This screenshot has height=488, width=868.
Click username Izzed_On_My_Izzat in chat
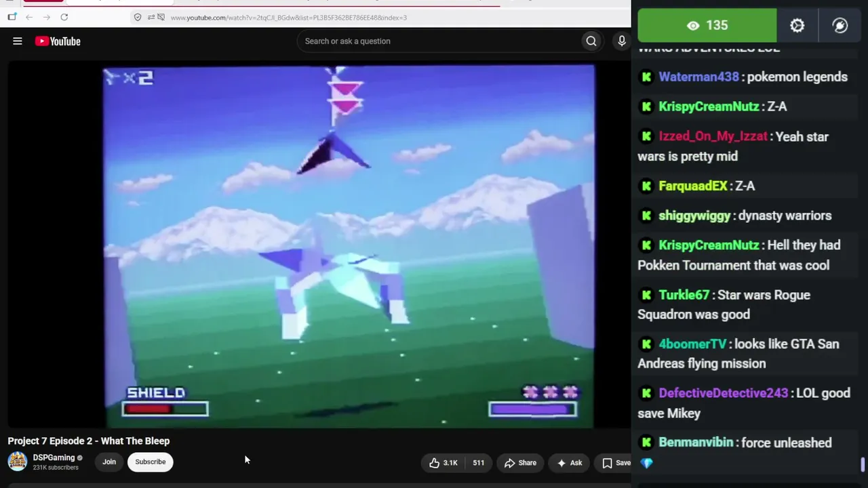coord(713,136)
